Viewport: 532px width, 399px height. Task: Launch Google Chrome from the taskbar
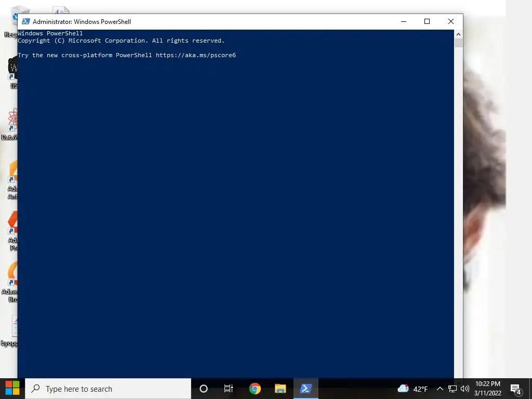pyautogui.click(x=255, y=389)
